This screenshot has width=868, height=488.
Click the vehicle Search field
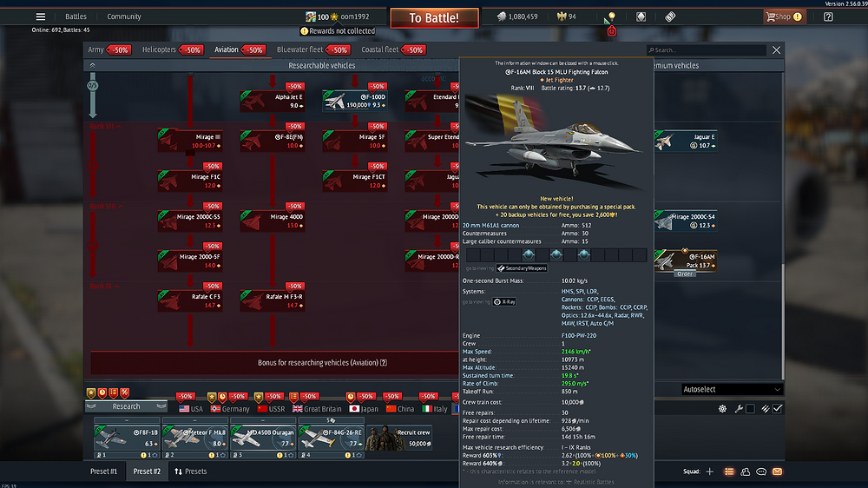click(x=707, y=49)
